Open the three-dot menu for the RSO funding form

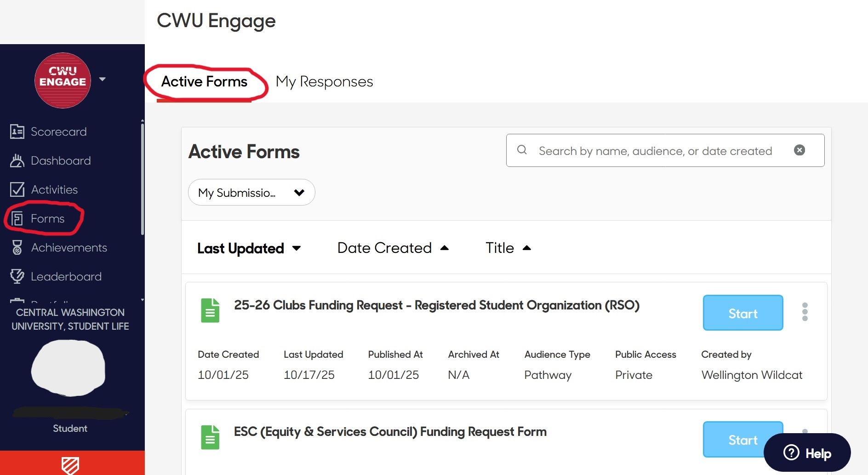pyautogui.click(x=805, y=312)
